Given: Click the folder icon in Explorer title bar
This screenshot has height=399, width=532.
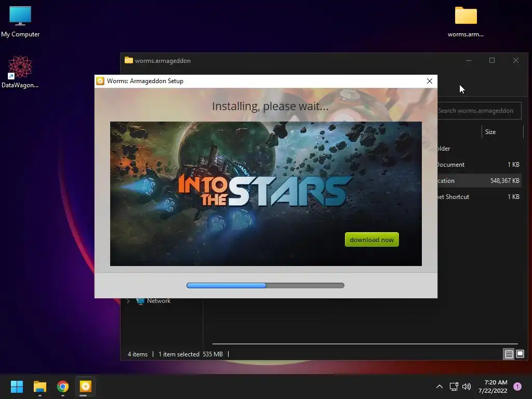Looking at the screenshot, I should [x=129, y=60].
